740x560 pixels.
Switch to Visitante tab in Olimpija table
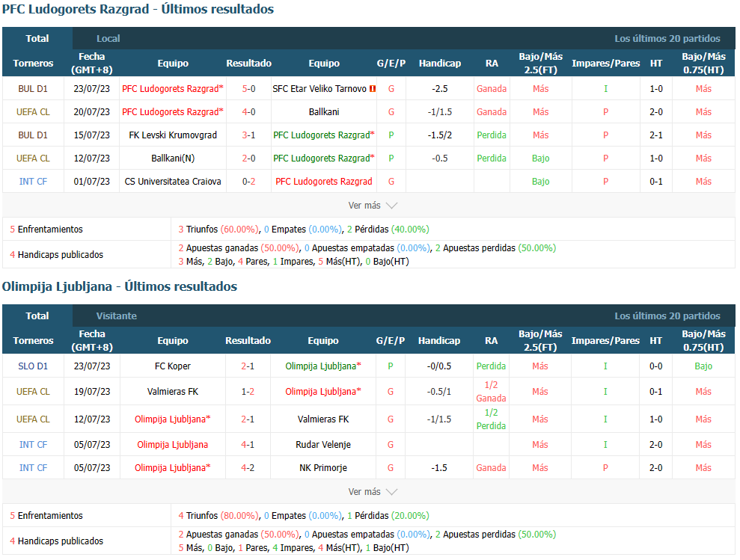click(x=117, y=316)
